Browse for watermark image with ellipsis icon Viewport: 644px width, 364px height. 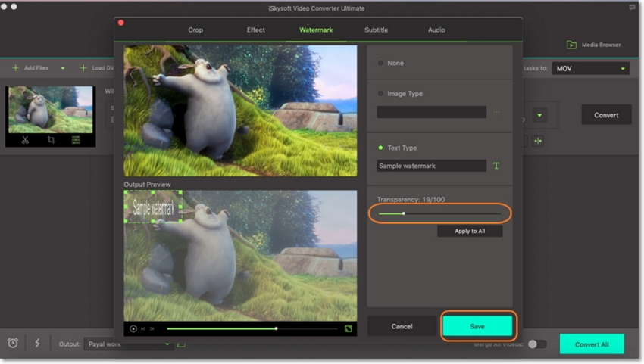[x=497, y=112]
